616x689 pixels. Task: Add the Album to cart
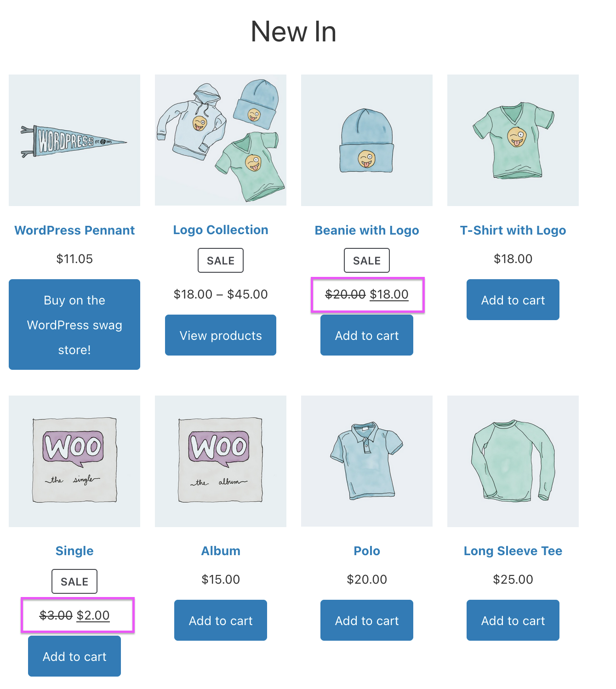coord(220,620)
